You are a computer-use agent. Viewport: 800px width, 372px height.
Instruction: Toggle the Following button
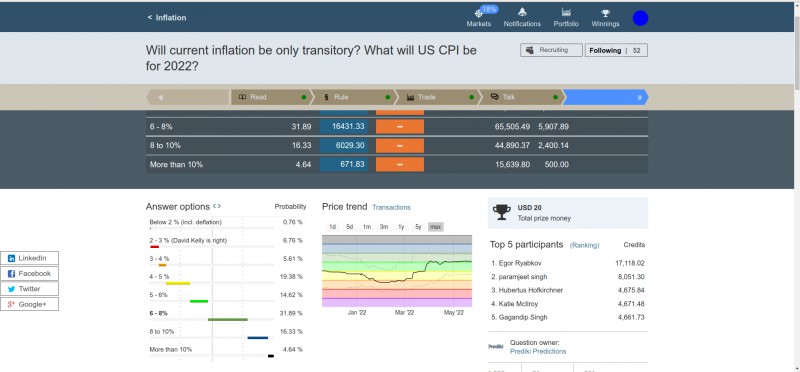pos(616,50)
